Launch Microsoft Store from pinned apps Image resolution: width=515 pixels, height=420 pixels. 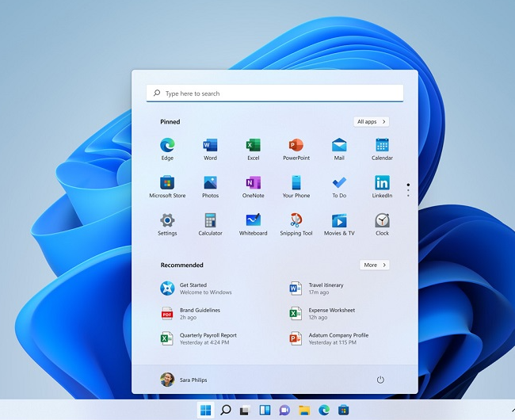point(167,186)
